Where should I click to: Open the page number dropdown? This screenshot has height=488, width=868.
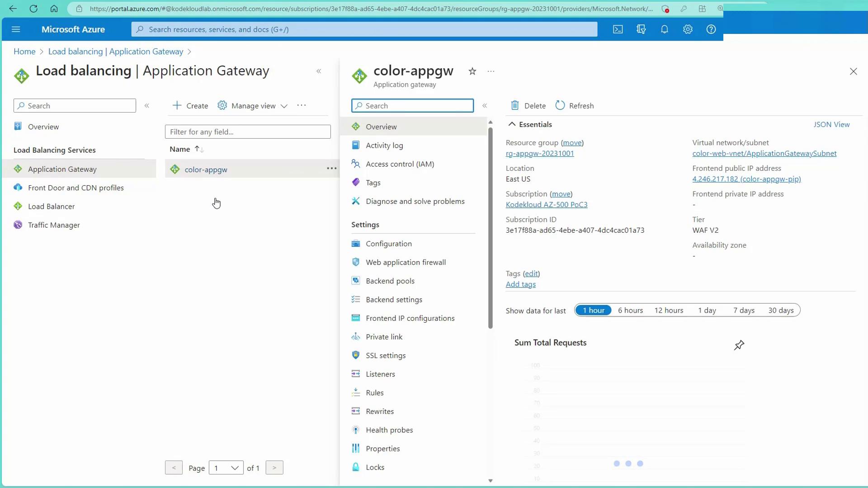pyautogui.click(x=226, y=468)
